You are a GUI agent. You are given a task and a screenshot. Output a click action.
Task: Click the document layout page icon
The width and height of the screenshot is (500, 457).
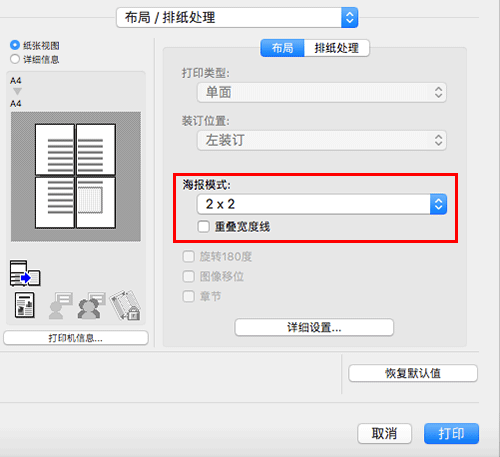tap(25, 305)
